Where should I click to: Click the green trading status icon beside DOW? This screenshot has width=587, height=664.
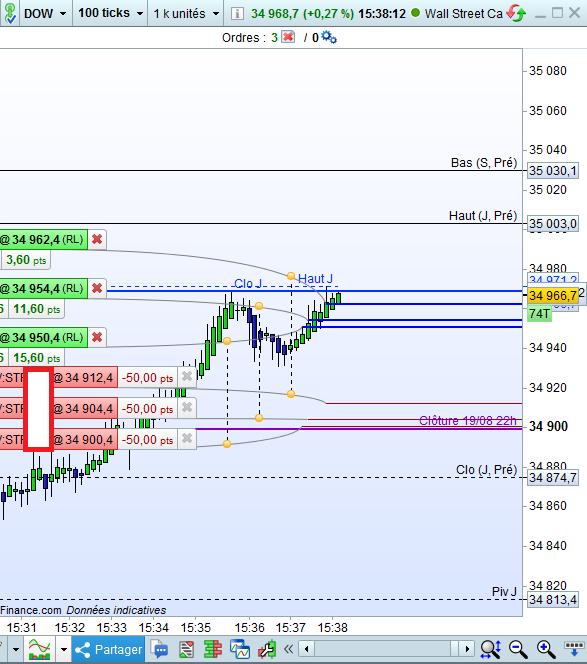pos(10,14)
